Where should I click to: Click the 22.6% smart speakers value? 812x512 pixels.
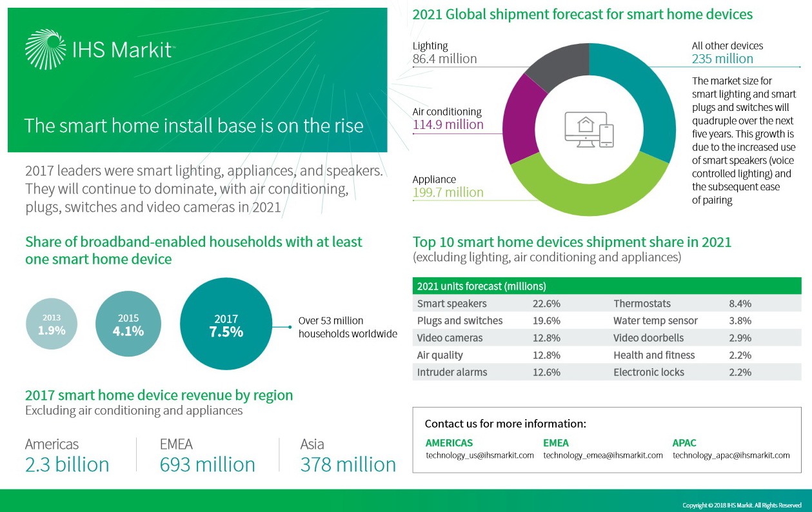coord(546,303)
